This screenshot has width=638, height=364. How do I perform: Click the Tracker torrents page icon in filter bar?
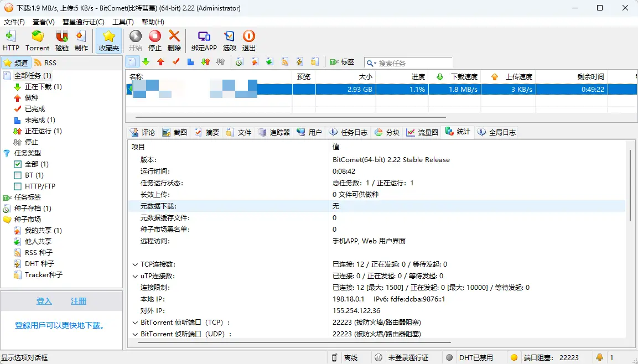314,62
